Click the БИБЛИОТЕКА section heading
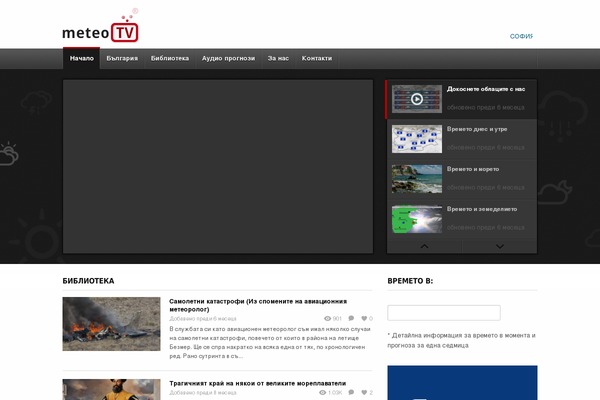This screenshot has height=400, width=600. [88, 281]
